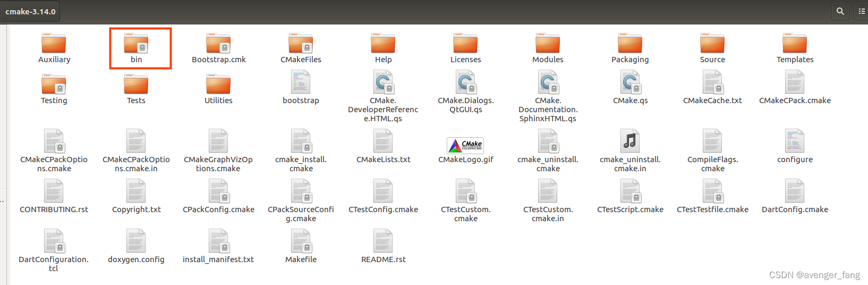Select CMakeCPackOptions.cmake file

(x=54, y=151)
